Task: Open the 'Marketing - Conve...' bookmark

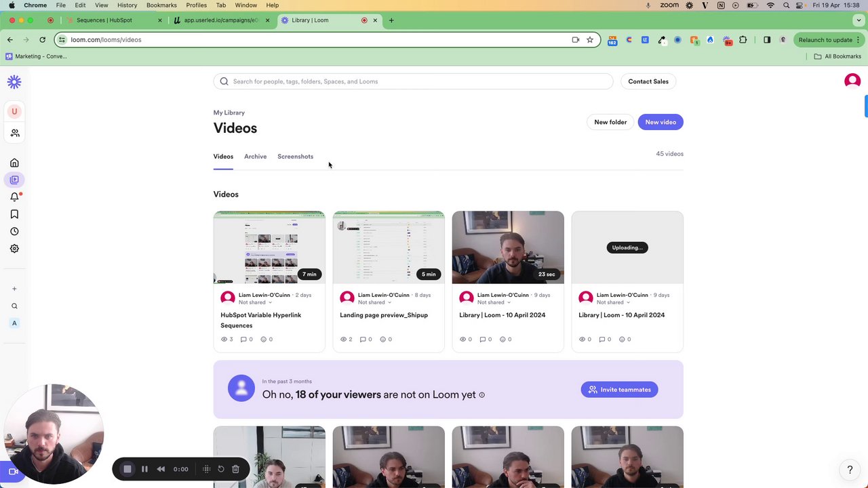Action: click(36, 56)
